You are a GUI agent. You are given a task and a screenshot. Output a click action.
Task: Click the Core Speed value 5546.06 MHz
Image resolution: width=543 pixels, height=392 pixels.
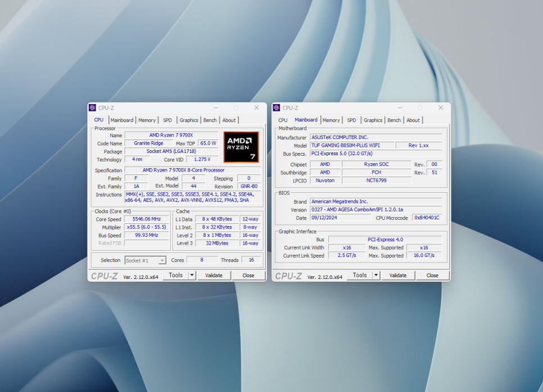coord(147,219)
